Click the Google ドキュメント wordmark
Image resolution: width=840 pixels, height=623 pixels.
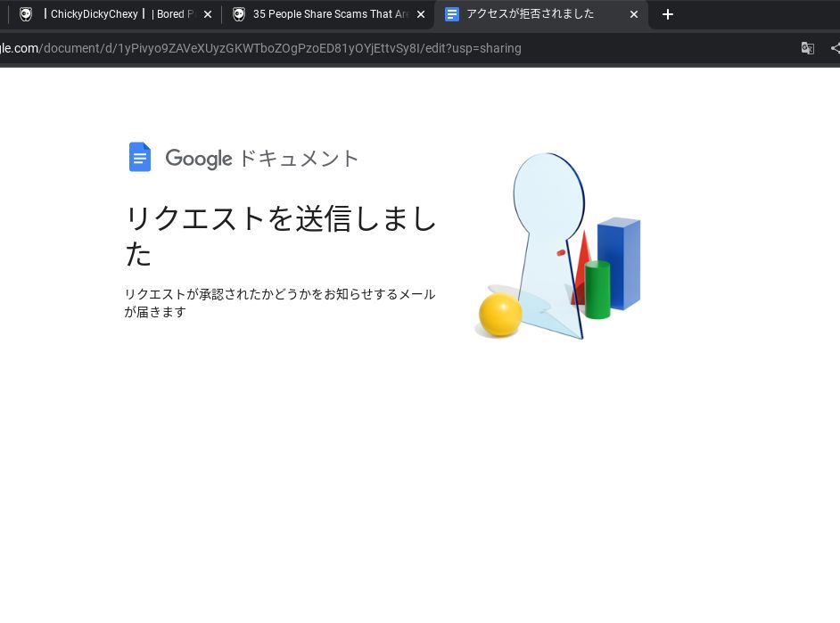[x=262, y=159]
